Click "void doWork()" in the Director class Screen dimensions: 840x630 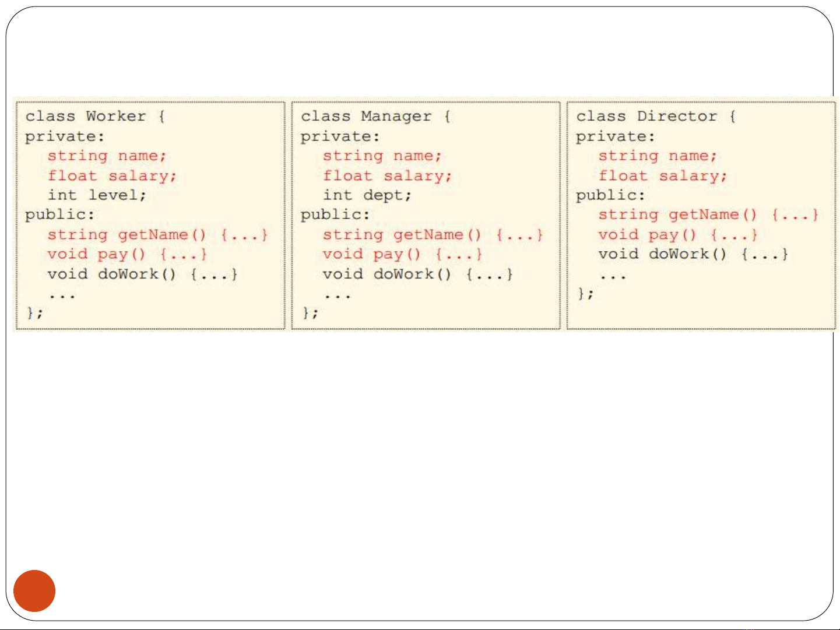(662, 254)
